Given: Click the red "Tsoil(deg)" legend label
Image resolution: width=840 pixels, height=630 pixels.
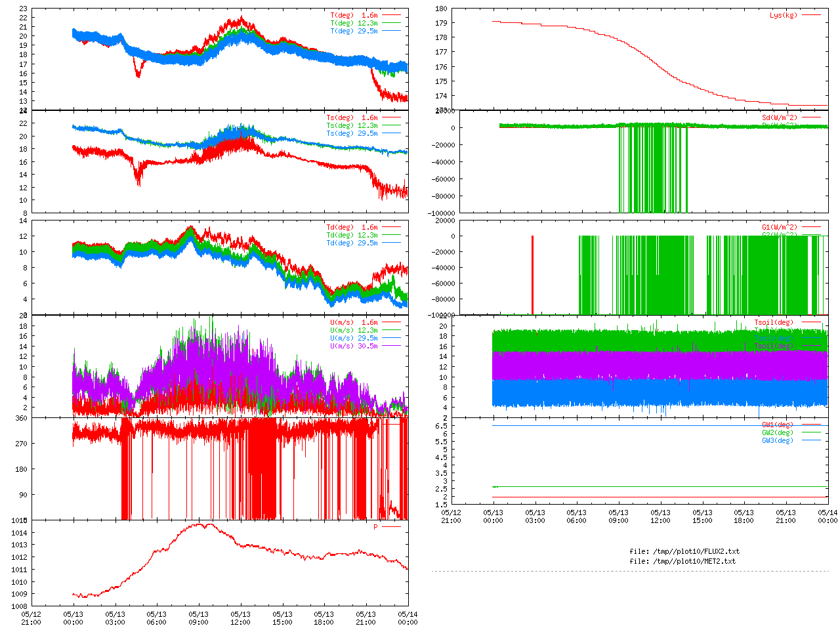Looking at the screenshot, I should click(x=774, y=322).
